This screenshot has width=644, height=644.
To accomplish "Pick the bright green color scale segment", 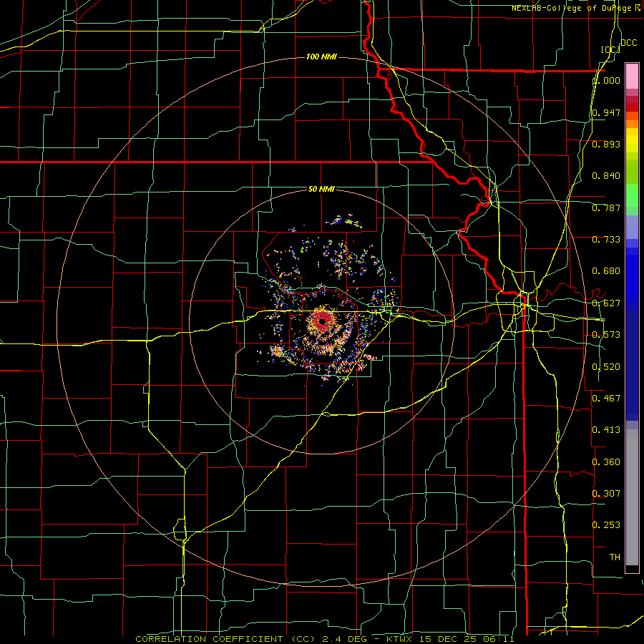I will (x=632, y=195).
